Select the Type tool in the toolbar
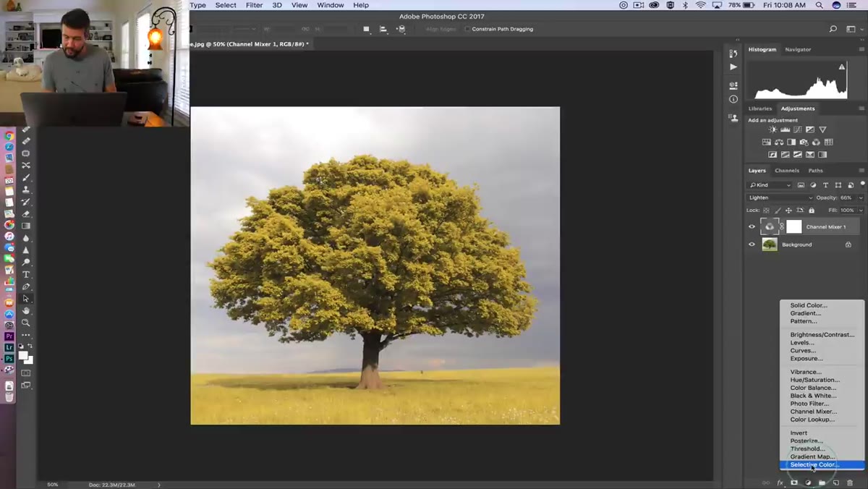868x489 pixels. [26, 274]
